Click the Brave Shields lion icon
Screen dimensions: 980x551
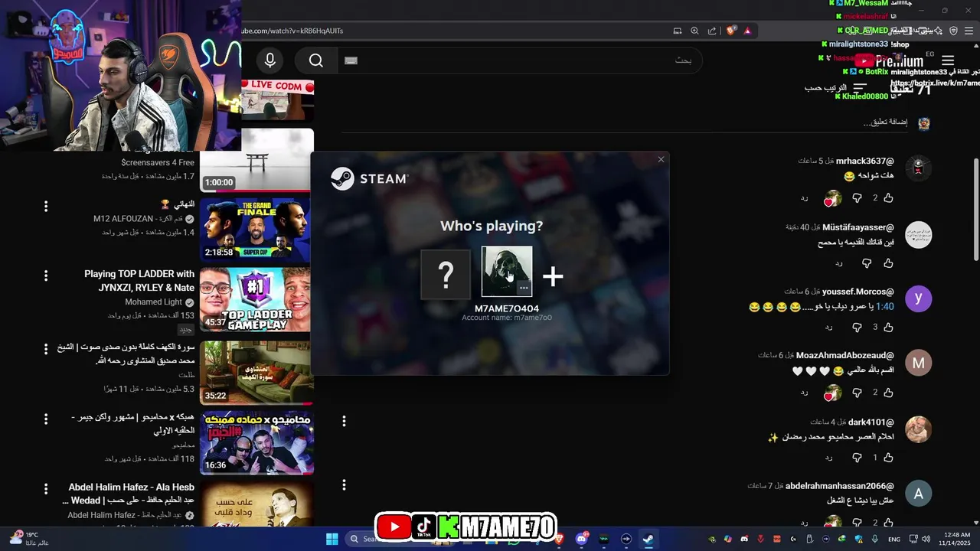tap(731, 31)
